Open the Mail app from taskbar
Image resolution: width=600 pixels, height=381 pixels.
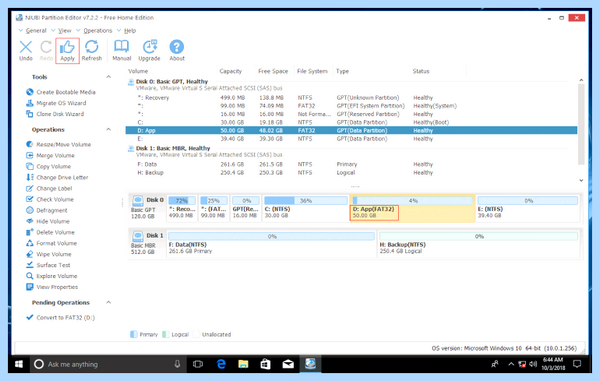288,364
